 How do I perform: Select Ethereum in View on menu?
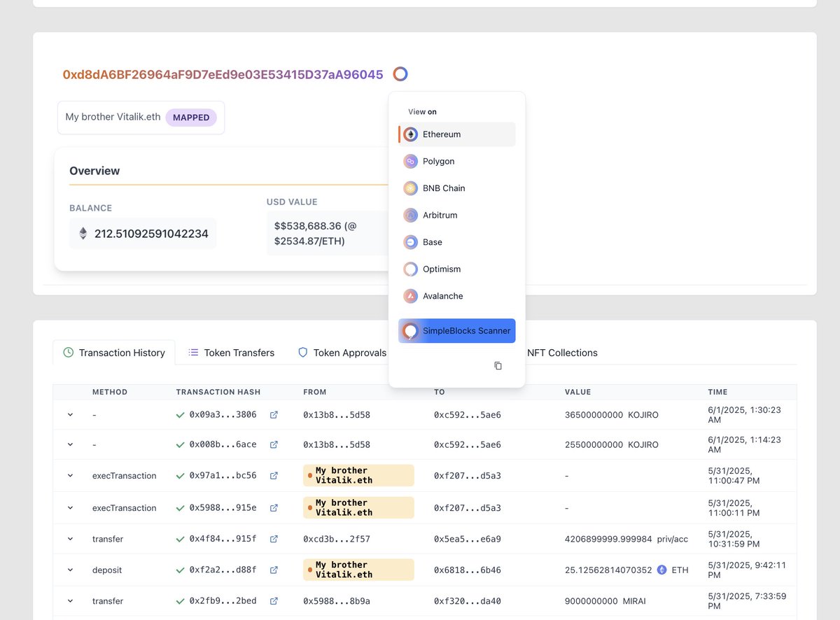pyautogui.click(x=457, y=134)
